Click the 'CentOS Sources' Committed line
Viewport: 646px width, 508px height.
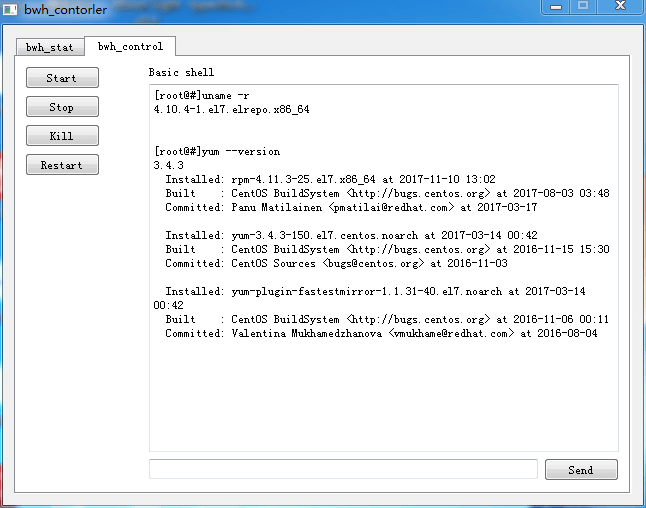(x=336, y=264)
